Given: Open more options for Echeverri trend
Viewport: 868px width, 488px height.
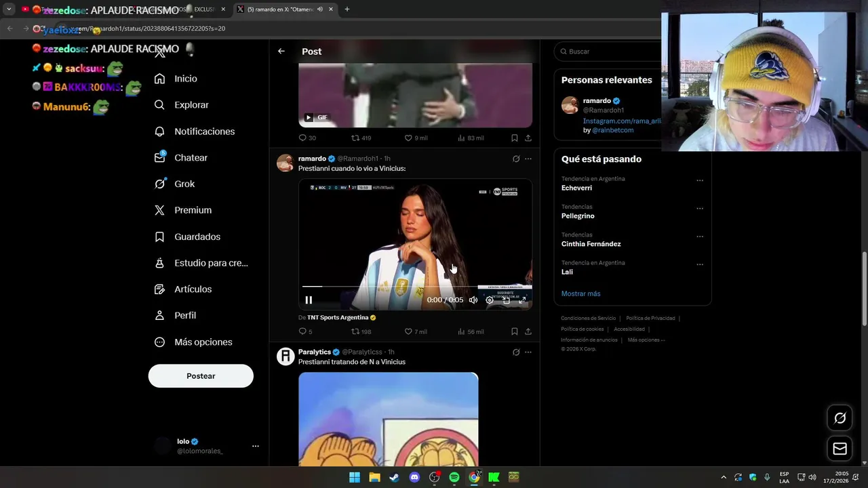Looking at the screenshot, I should (700, 180).
